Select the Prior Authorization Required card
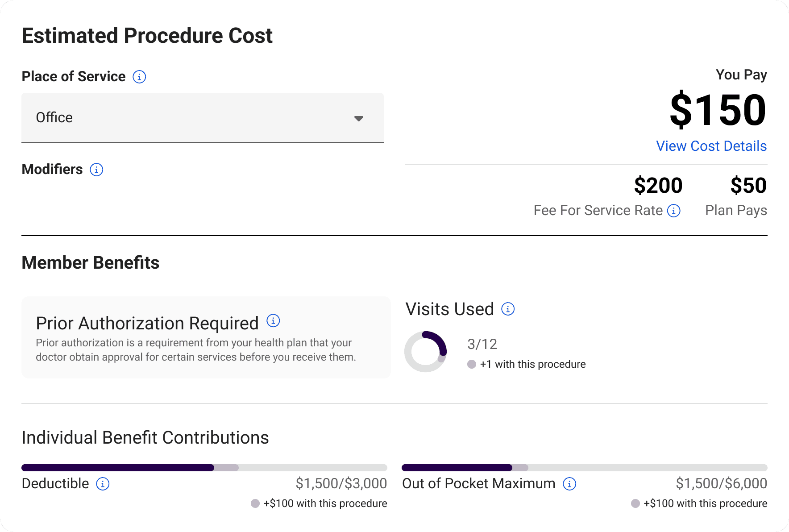 206,337
